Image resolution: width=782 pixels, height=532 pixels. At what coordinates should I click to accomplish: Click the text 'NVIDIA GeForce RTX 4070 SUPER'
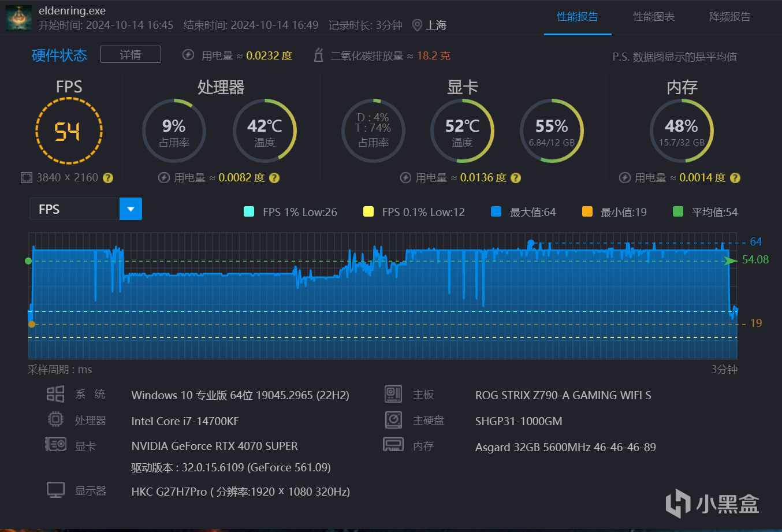tap(215, 447)
